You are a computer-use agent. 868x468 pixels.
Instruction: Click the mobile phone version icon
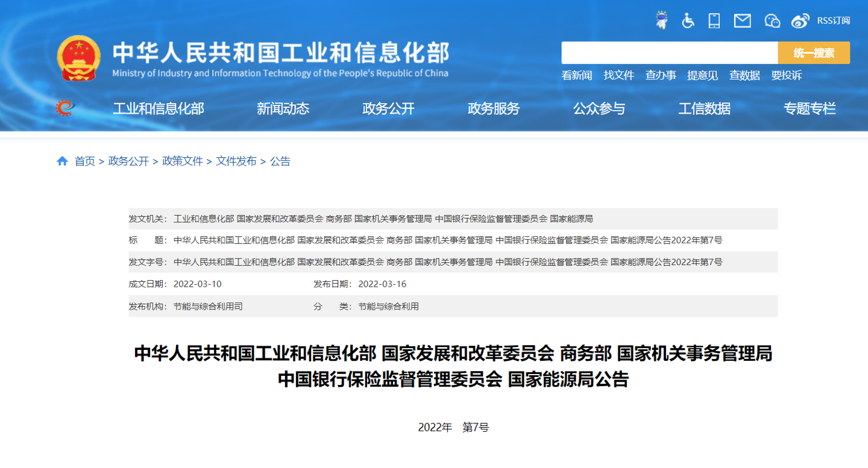click(714, 20)
